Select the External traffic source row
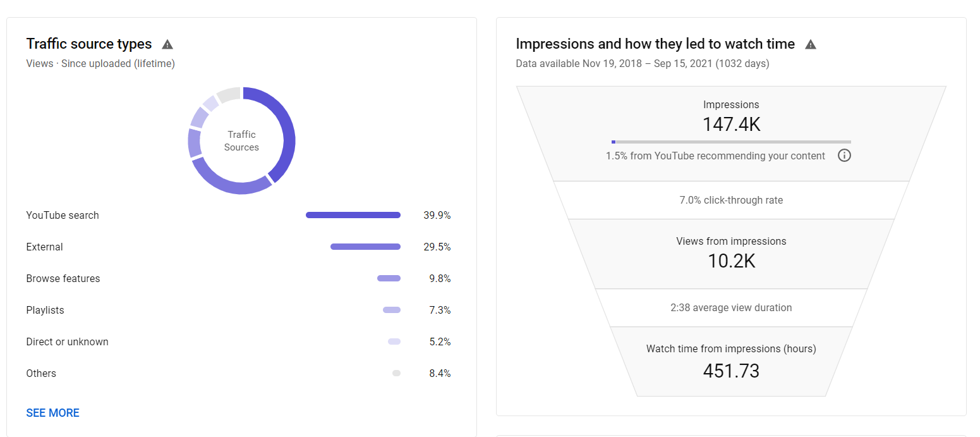This screenshot has height=437, width=980. click(238, 247)
